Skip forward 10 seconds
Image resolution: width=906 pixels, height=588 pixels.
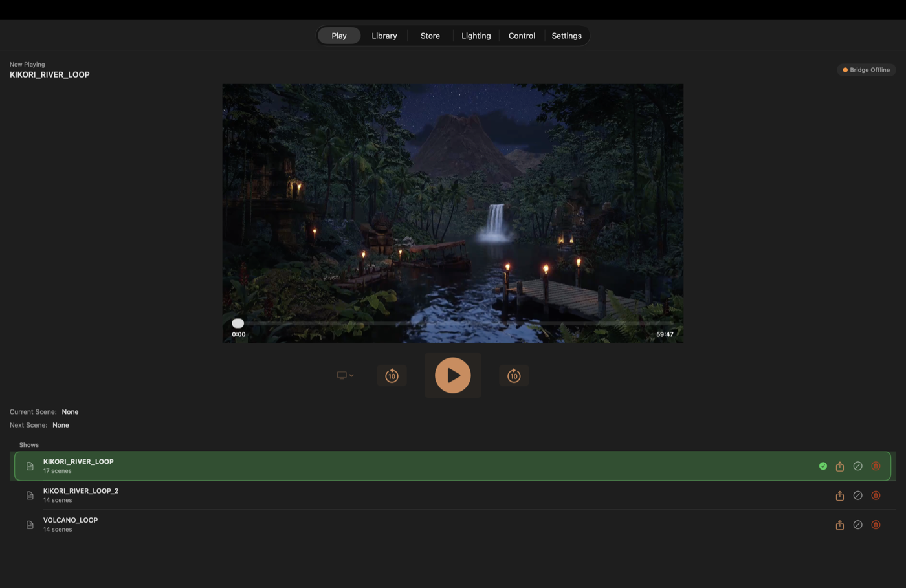point(514,375)
